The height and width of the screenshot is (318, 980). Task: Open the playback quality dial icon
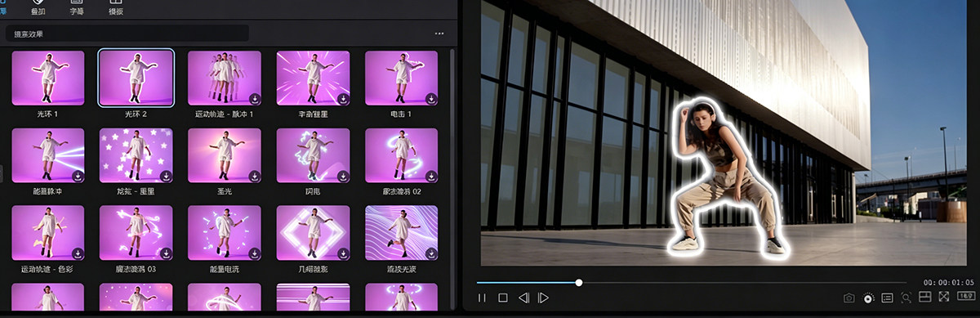[x=868, y=298]
